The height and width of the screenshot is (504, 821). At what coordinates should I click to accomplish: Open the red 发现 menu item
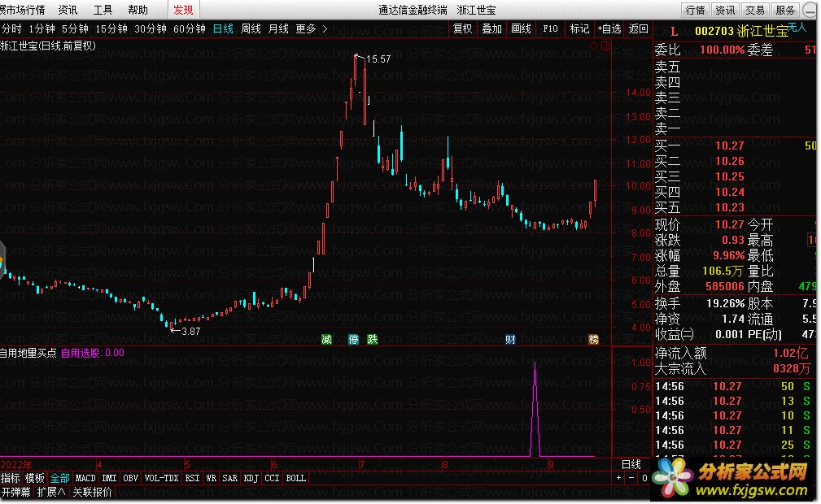(x=183, y=10)
